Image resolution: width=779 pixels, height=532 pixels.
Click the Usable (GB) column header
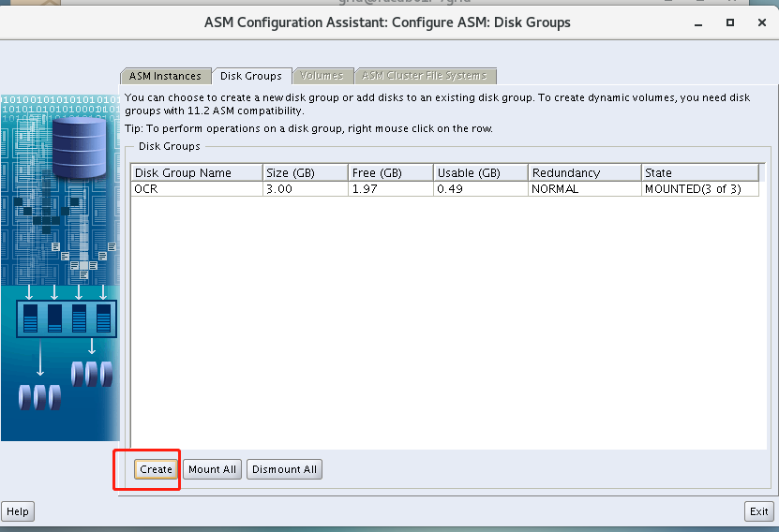(x=480, y=172)
